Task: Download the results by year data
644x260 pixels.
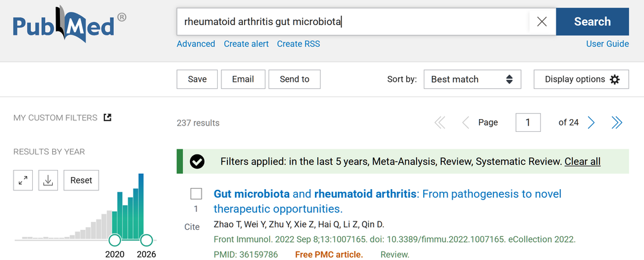Action: coord(48,180)
